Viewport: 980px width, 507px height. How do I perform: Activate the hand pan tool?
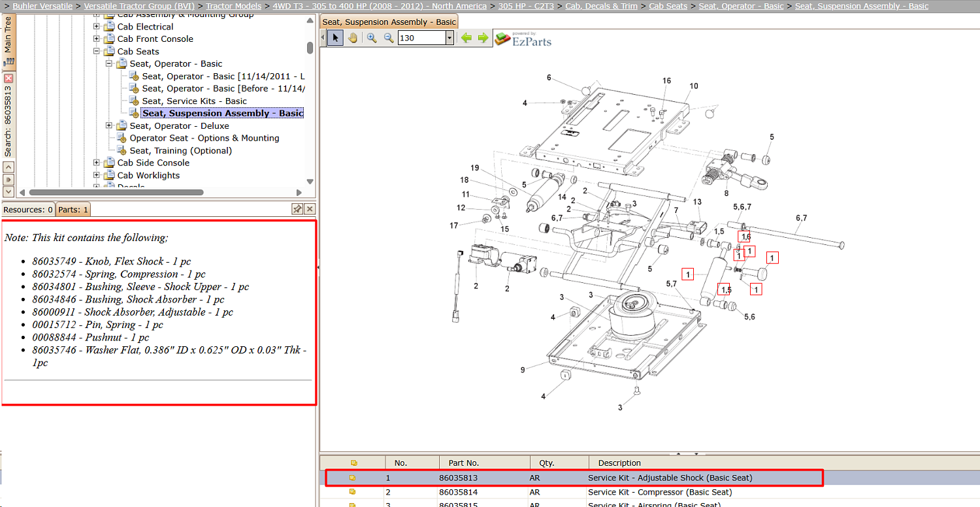coord(353,38)
